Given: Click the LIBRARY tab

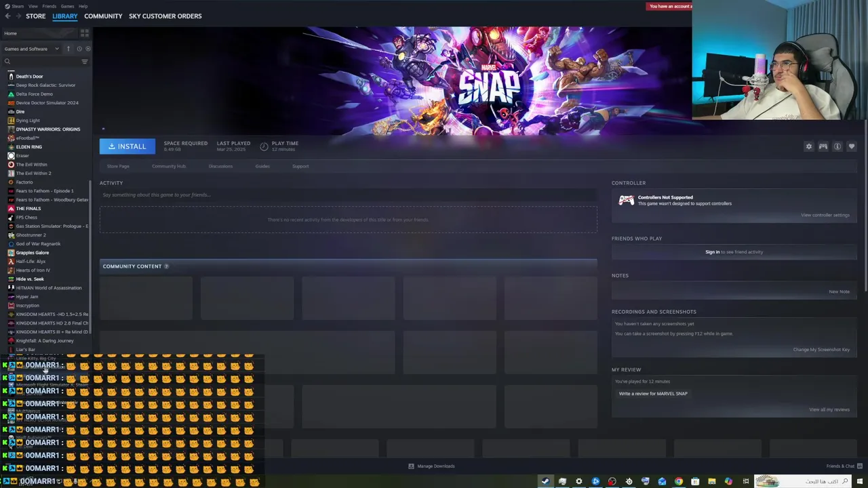Looking at the screenshot, I should coord(65,16).
